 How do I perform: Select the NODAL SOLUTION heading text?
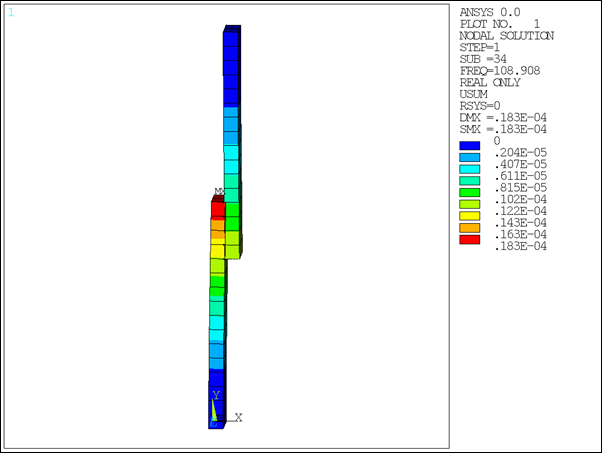(506, 35)
